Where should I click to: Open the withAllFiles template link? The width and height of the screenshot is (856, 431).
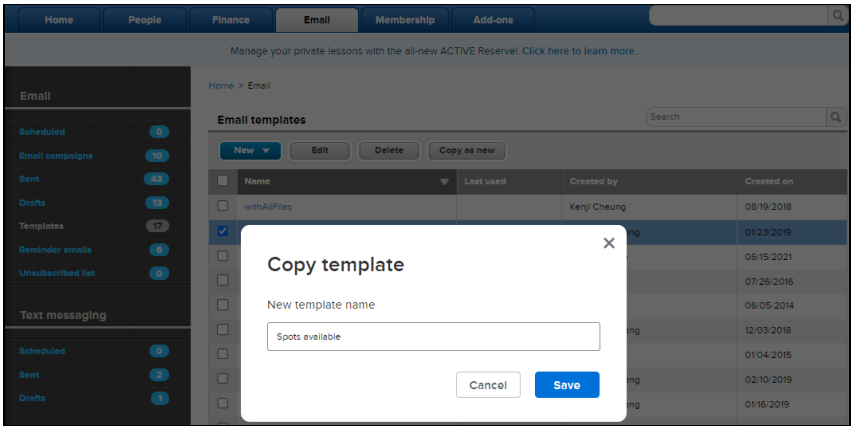268,207
